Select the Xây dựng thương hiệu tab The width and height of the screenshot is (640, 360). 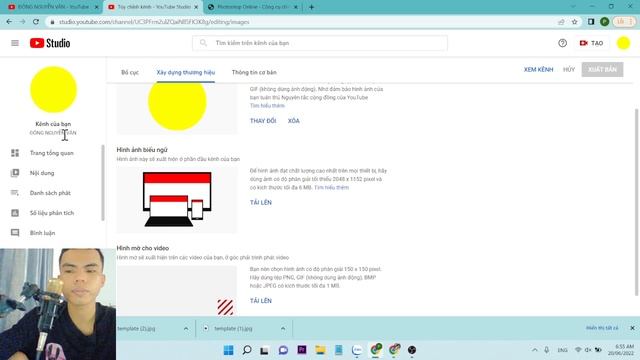186,72
